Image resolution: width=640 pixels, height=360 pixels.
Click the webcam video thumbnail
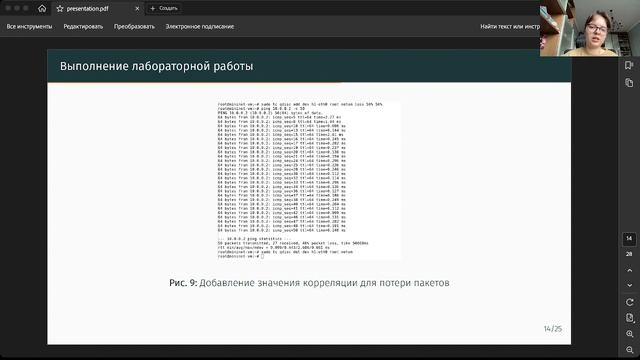(x=589, y=28)
